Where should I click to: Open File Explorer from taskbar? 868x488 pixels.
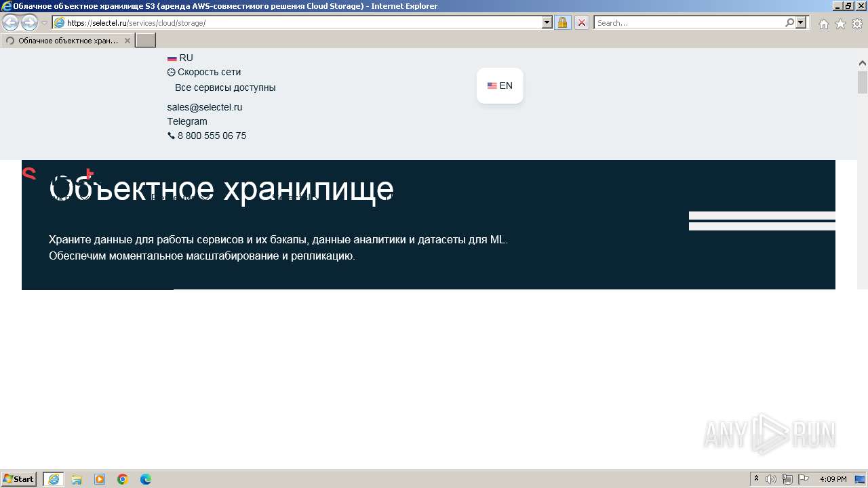pos(77,479)
